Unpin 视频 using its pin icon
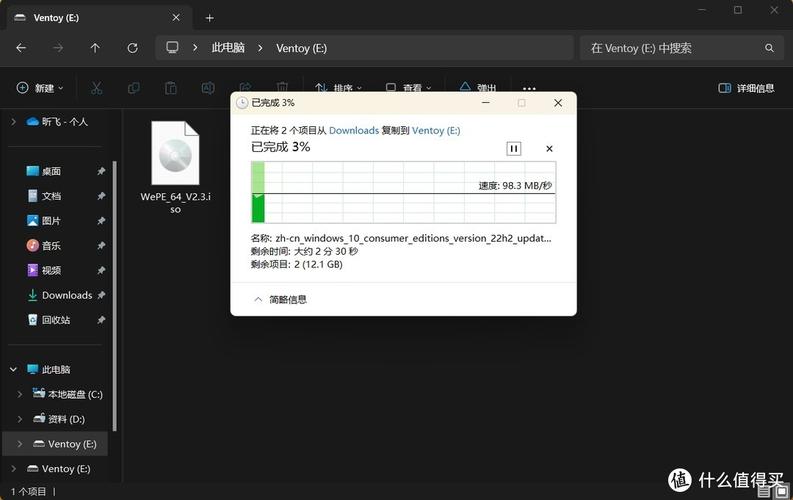This screenshot has width=793, height=500. point(101,270)
